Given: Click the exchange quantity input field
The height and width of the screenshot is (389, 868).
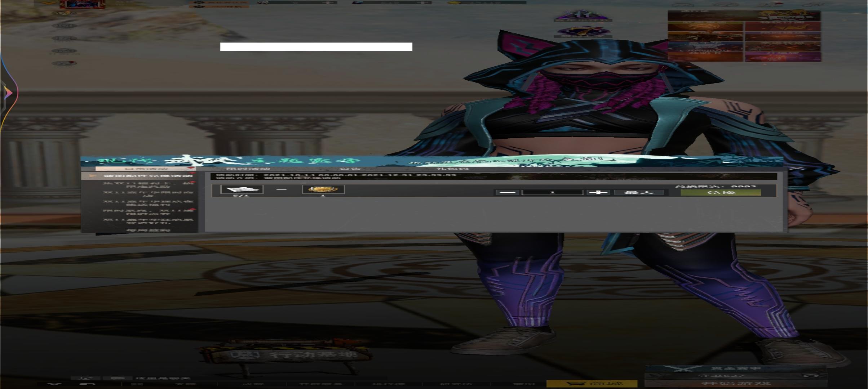Looking at the screenshot, I should 553,192.
